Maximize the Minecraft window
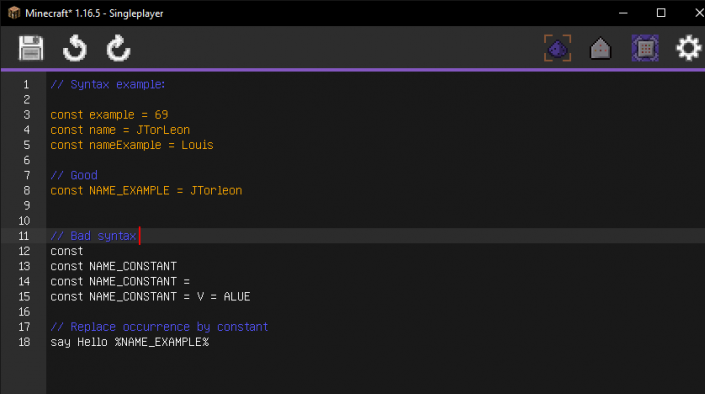Viewport: 705px width, 394px height. click(661, 13)
